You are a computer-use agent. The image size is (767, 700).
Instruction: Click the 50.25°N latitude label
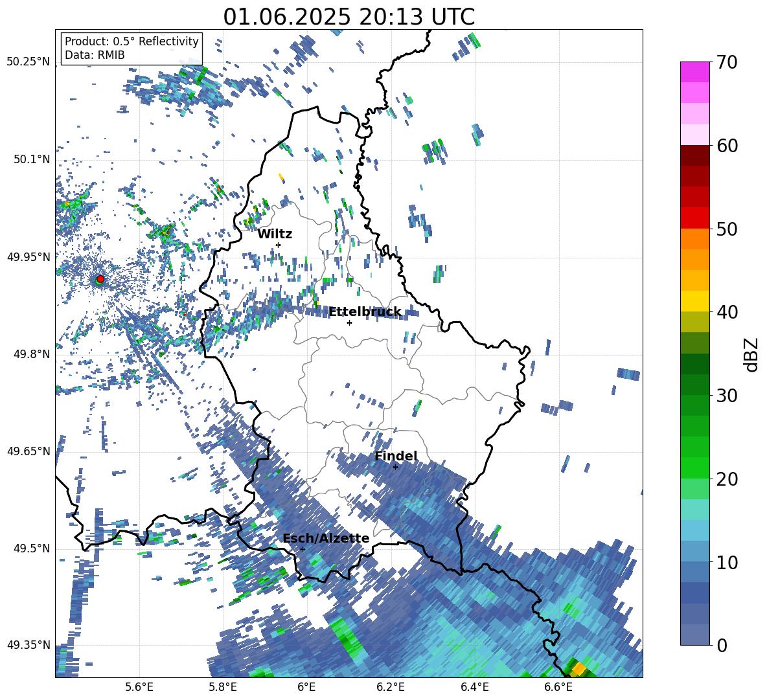[x=29, y=62]
